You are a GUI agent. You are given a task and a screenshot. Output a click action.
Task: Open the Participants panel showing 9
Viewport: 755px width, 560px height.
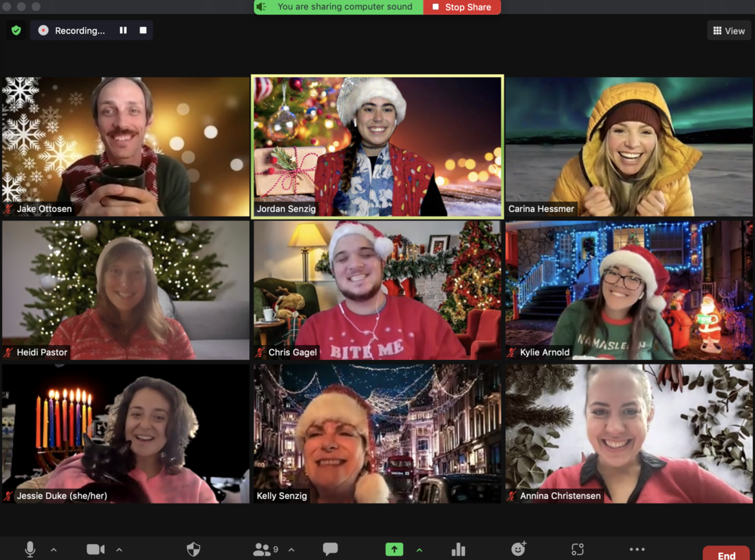coord(265,549)
